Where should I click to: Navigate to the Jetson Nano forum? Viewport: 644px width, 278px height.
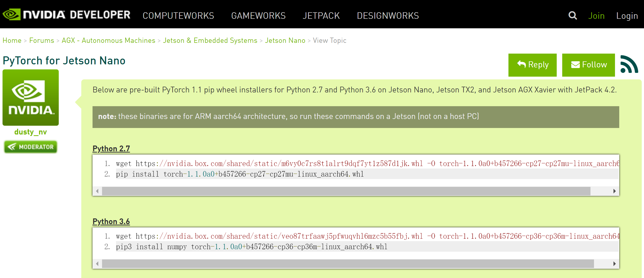[x=285, y=40]
